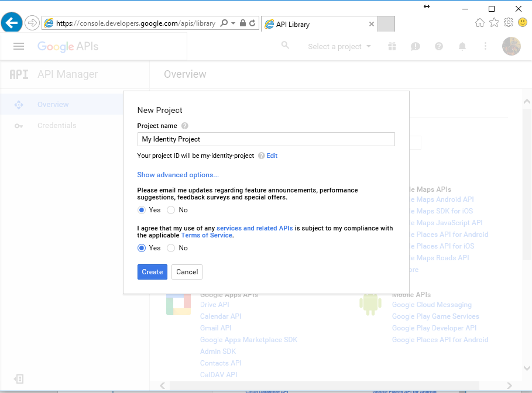This screenshot has width=532, height=393.
Task: Open Google Cloud Messaging link
Action: pos(431,305)
